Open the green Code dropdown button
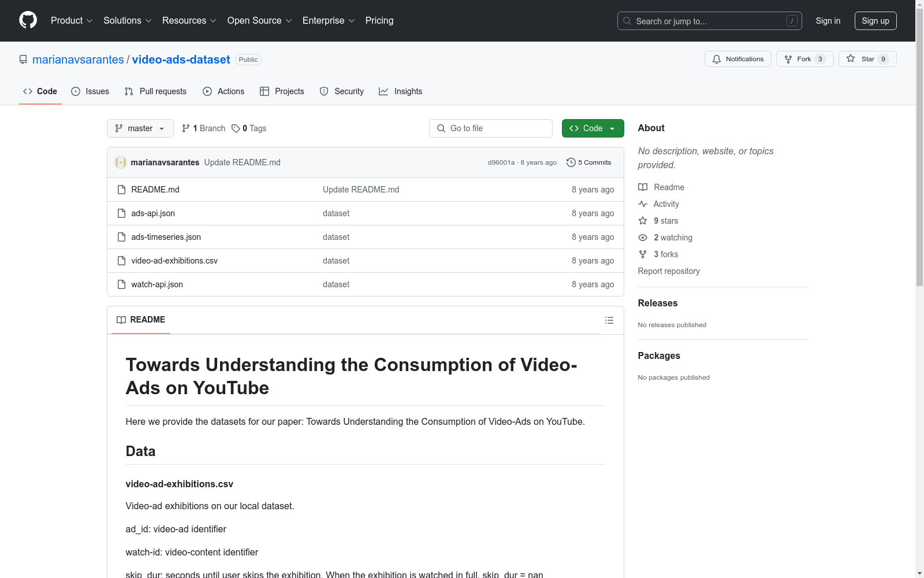 (593, 128)
